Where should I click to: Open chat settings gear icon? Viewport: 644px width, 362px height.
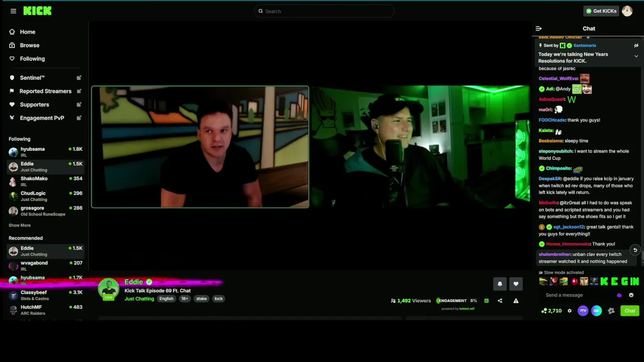pyautogui.click(x=570, y=311)
